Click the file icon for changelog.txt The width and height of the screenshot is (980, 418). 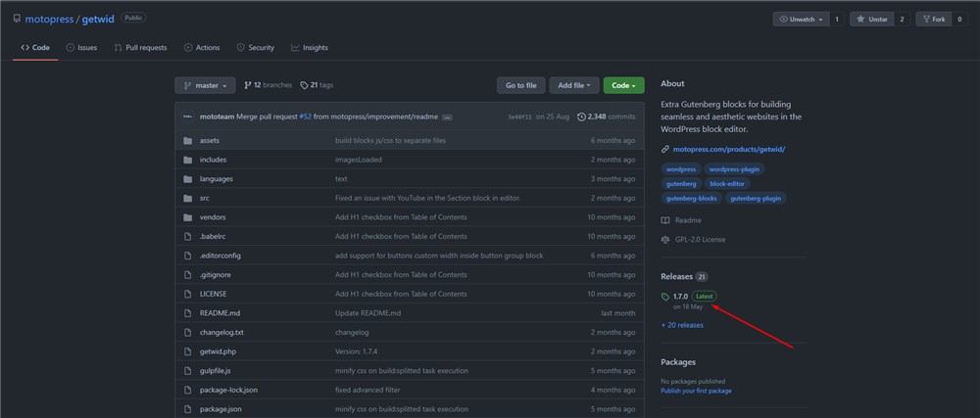click(187, 333)
